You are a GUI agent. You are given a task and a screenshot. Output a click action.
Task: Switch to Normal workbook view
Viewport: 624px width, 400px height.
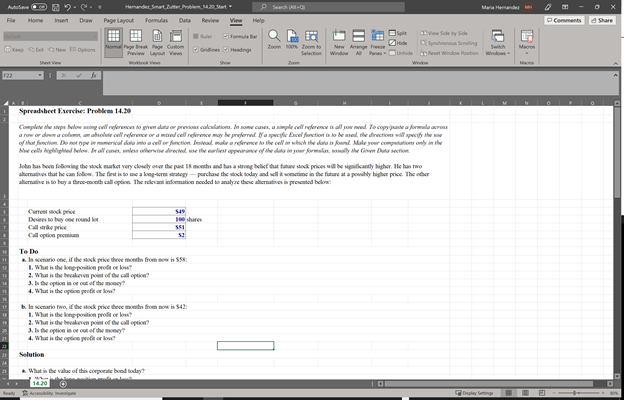tap(113, 43)
